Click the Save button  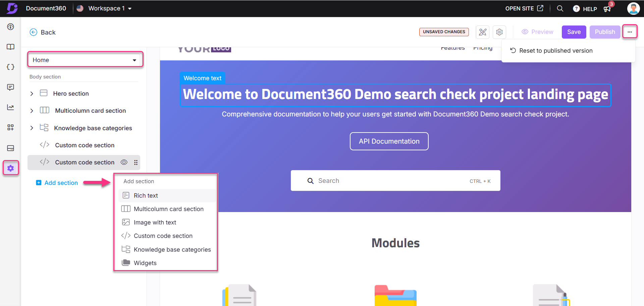click(x=574, y=32)
